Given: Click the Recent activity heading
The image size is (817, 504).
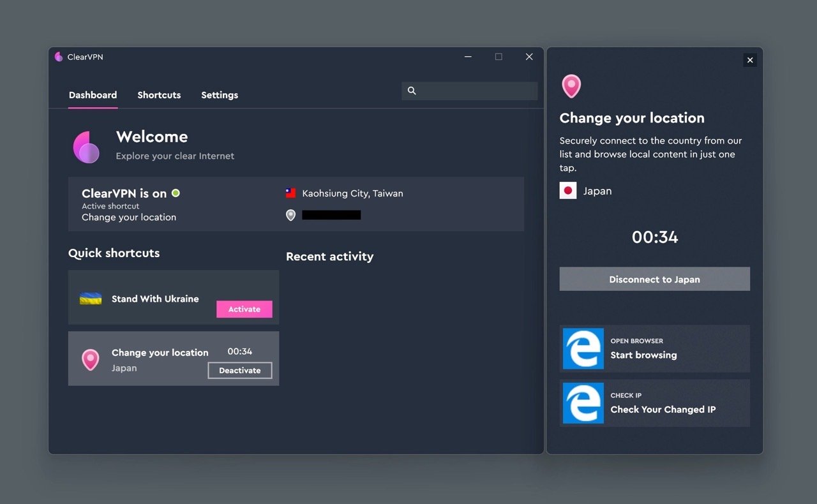Looking at the screenshot, I should click(x=329, y=256).
